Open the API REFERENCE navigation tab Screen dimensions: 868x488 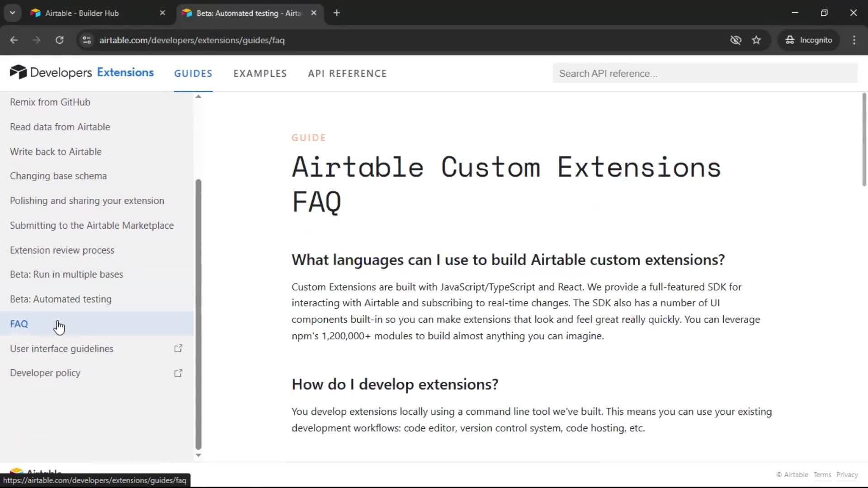[x=347, y=74]
